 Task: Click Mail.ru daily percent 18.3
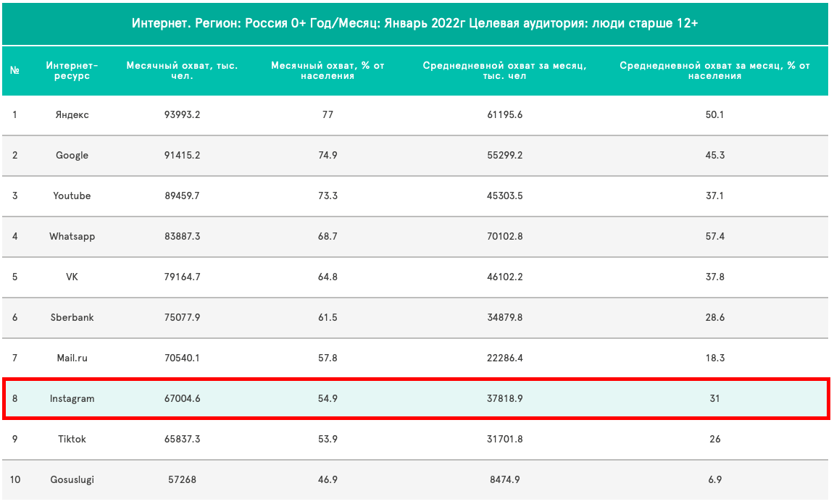coord(715,358)
